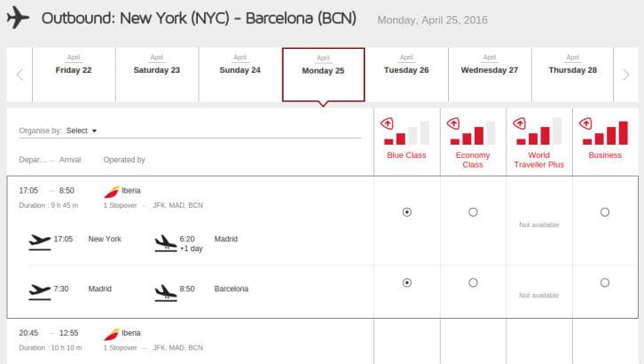Click the landing icon for 8:50 Barcelona
Screen dimensions: 644x364
pos(166,292)
